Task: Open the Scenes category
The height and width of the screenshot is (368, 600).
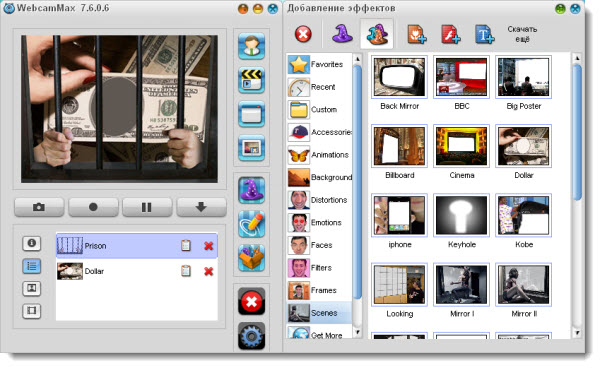Action: pyautogui.click(x=319, y=313)
